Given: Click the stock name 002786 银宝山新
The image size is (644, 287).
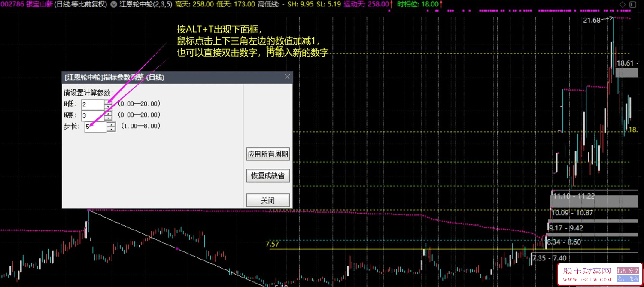Looking at the screenshot, I should (26, 4).
